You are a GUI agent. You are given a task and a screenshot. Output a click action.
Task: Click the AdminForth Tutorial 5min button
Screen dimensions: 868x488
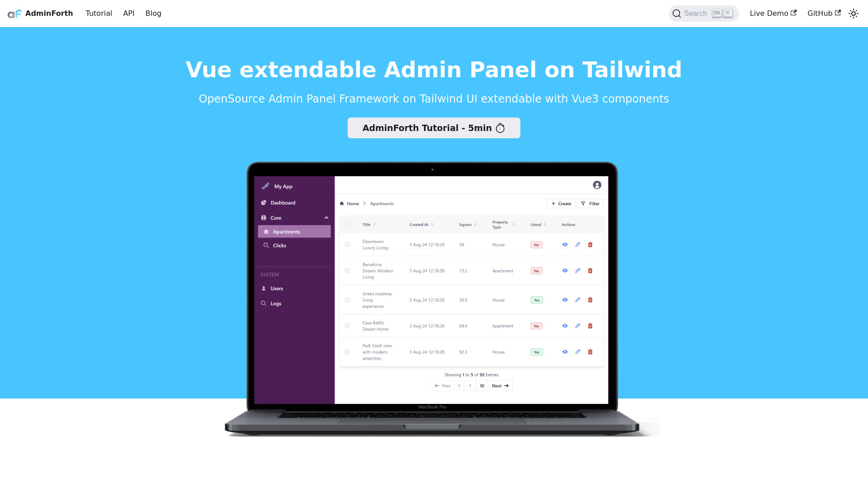tap(434, 127)
